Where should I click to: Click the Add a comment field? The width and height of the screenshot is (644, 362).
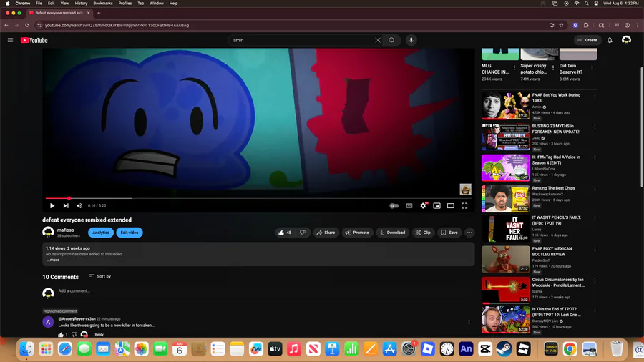(x=265, y=291)
